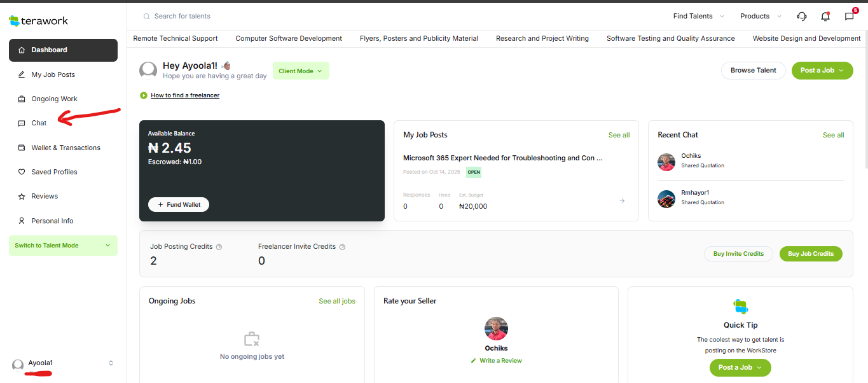This screenshot has width=868, height=383.
Task: Toggle the Client Mode switcher
Action: point(301,71)
